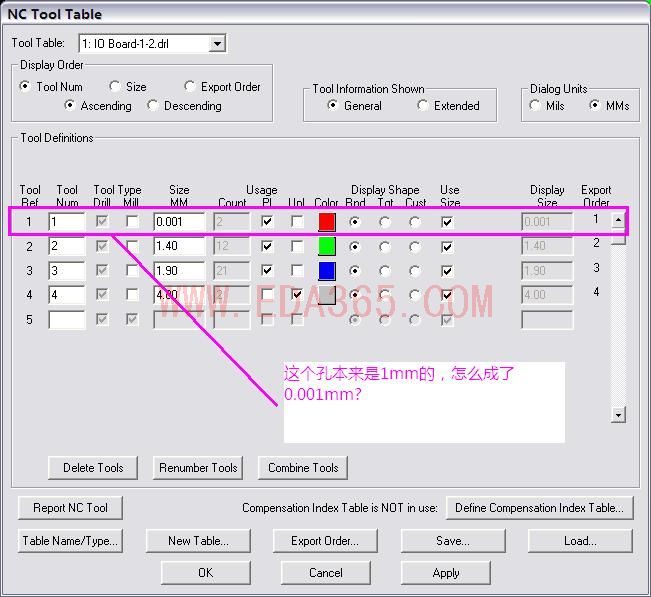Toggle Mill checkbox for tool 1

(x=132, y=222)
